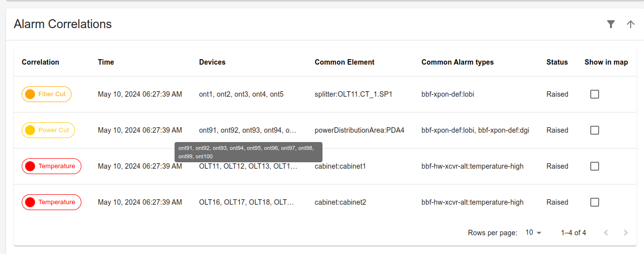The image size is (644, 254).
Task: Select the cabinet1 Temperature chip
Action: [x=51, y=166]
